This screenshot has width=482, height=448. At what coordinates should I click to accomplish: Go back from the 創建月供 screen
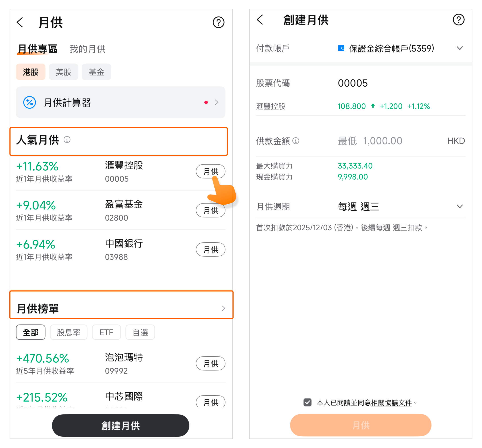click(260, 20)
